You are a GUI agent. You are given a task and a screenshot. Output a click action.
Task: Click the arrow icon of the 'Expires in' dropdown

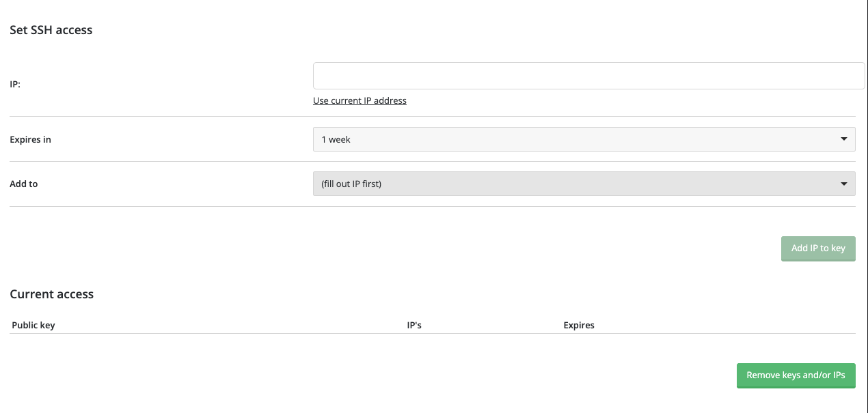tap(843, 139)
